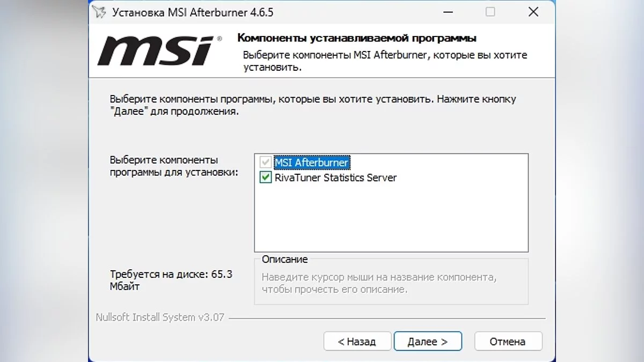This screenshot has height=362, width=644.
Task: Click the "Описание" description box text
Action: 378,283
